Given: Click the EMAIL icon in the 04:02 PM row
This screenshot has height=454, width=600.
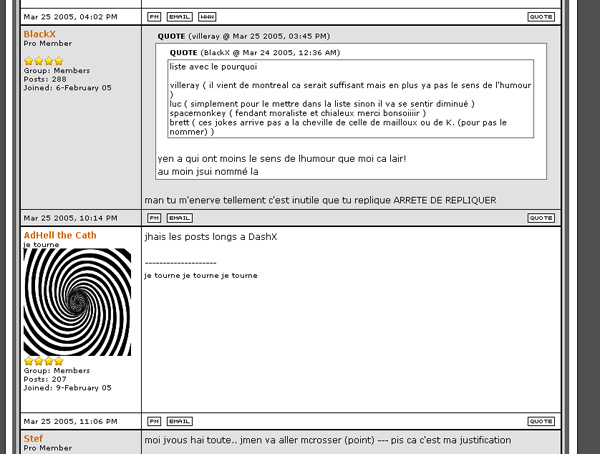Looking at the screenshot, I should tap(179, 17).
